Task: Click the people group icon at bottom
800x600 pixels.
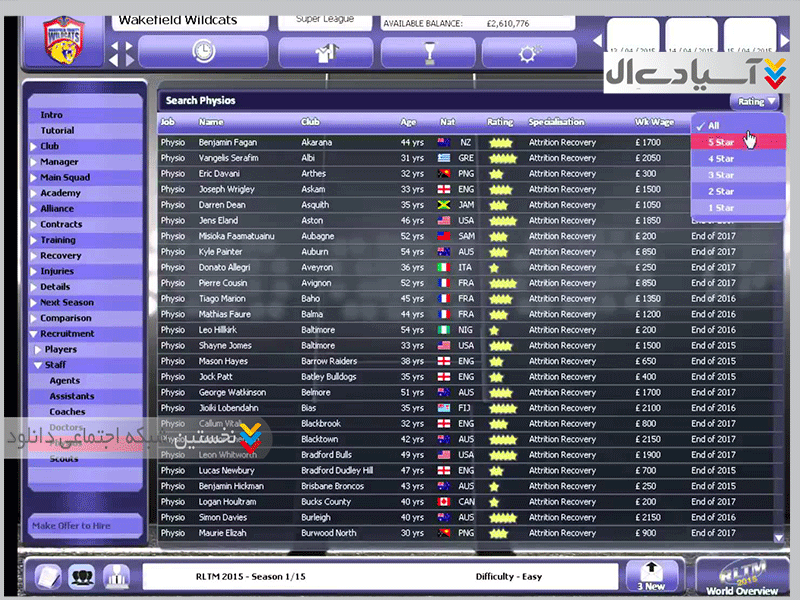Action: click(x=84, y=576)
